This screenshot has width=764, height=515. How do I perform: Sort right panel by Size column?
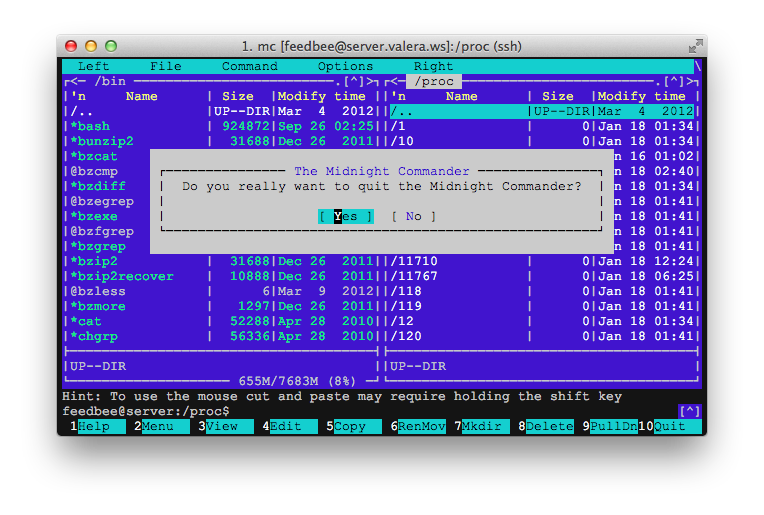tap(557, 96)
